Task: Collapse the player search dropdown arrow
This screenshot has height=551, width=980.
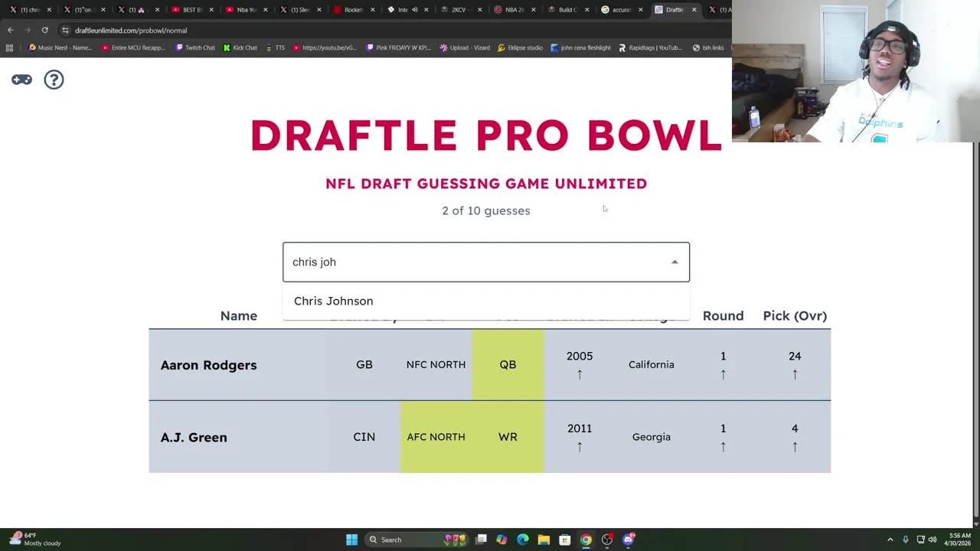Action: (x=675, y=262)
